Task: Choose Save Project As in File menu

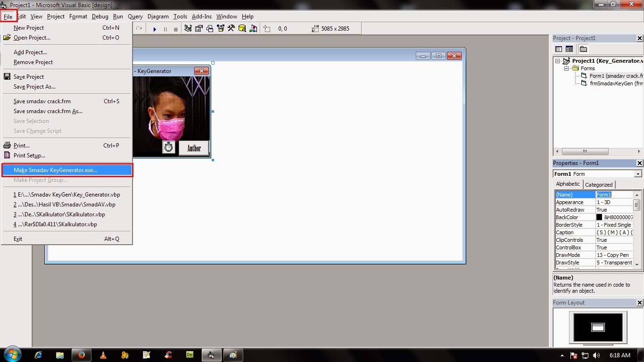Action: 67,87
